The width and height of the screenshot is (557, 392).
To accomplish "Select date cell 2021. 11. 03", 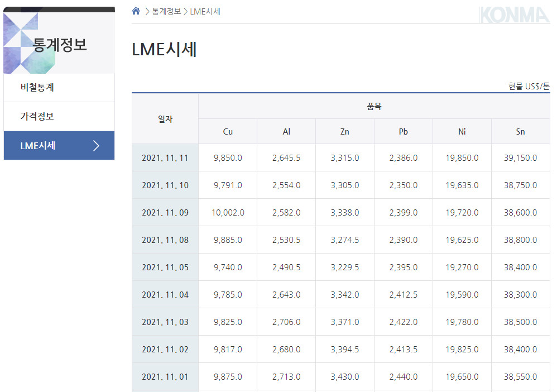I will [165, 322].
